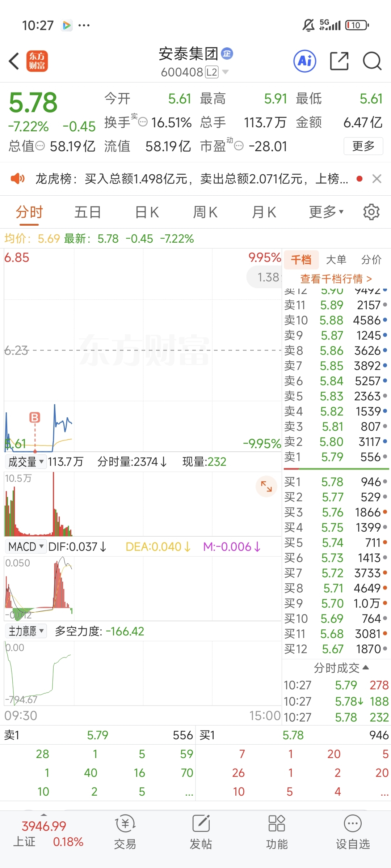The height and width of the screenshot is (868, 391).
Task: Tap the 5G signal status icon
Action: [330, 25]
